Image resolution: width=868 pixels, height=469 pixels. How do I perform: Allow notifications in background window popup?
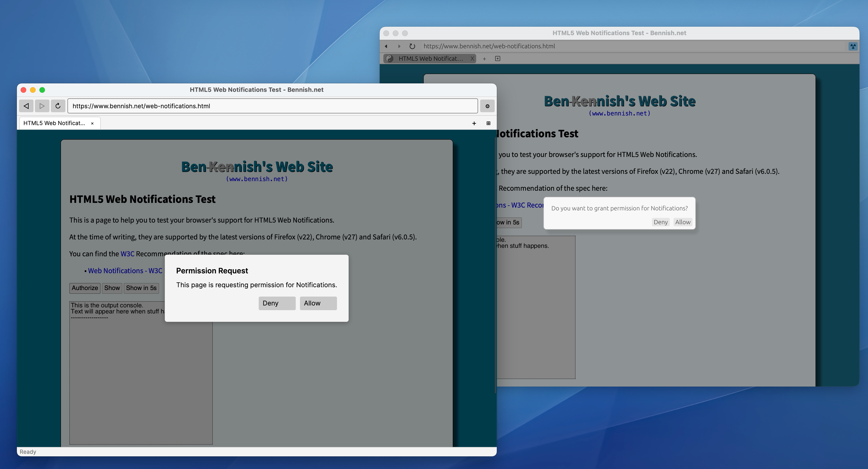[683, 222]
